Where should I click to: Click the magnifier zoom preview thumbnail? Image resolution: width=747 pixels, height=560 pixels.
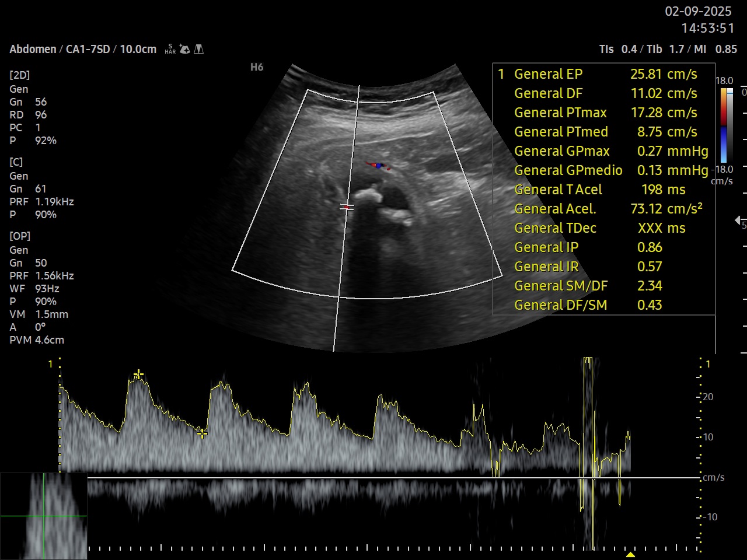(x=44, y=516)
